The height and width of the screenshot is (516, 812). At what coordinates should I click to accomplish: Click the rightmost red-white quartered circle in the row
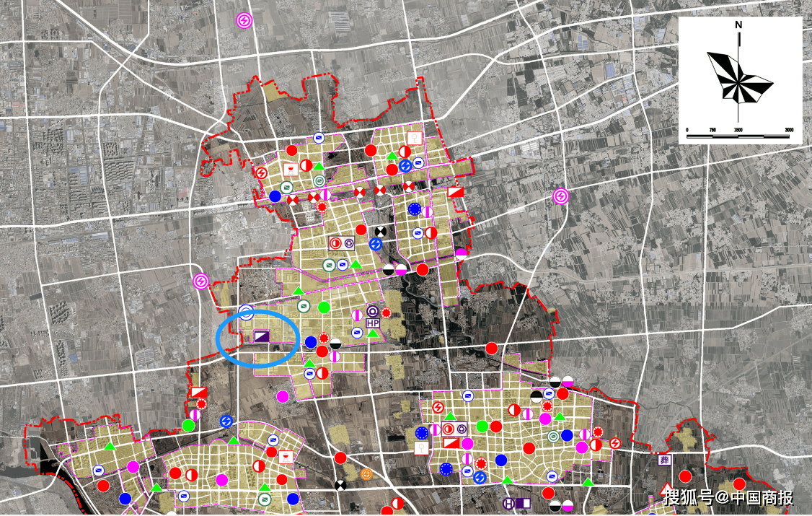409,186
